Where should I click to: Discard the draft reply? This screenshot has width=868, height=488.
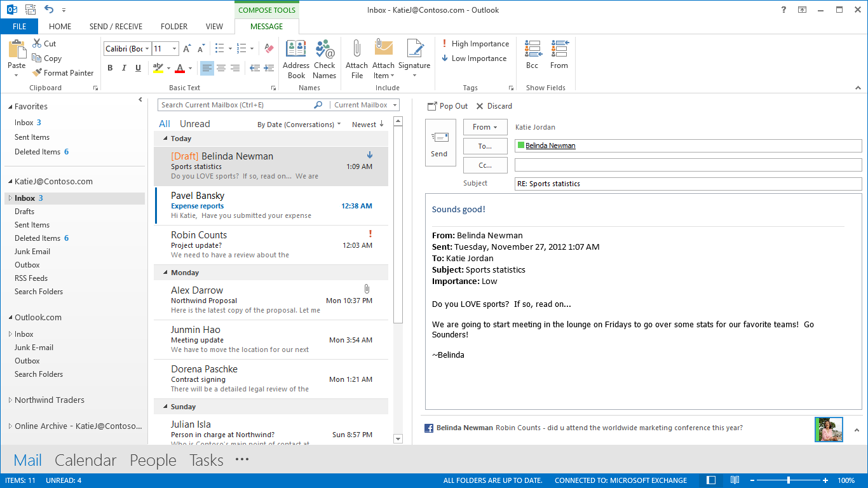(x=494, y=106)
